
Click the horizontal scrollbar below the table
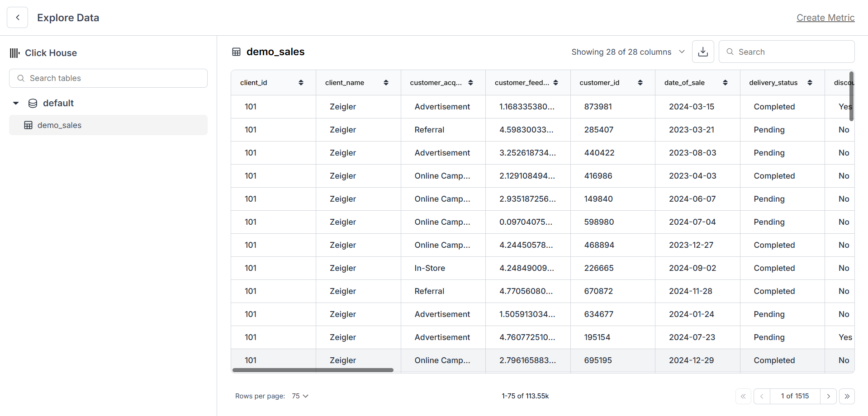click(x=313, y=370)
